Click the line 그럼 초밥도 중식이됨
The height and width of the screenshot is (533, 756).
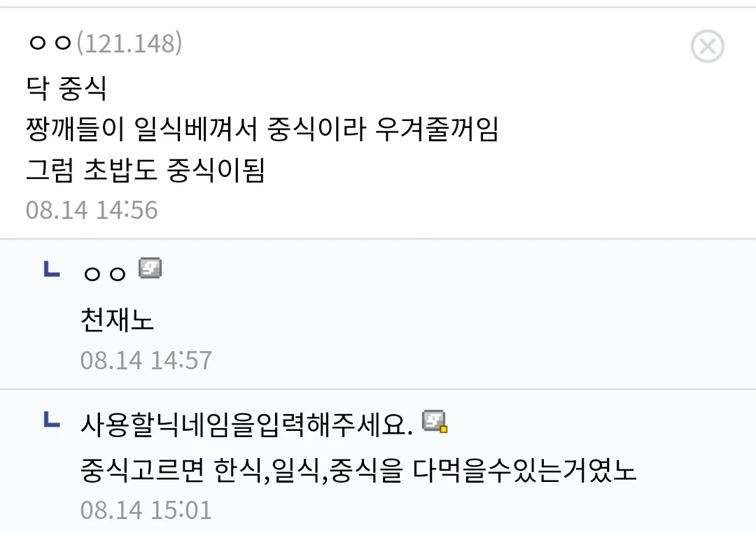click(145, 170)
